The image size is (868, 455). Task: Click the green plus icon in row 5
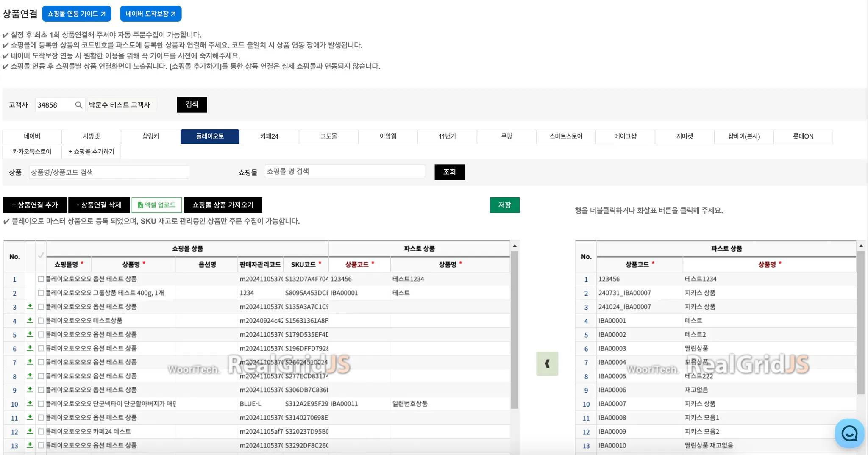pyautogui.click(x=30, y=334)
